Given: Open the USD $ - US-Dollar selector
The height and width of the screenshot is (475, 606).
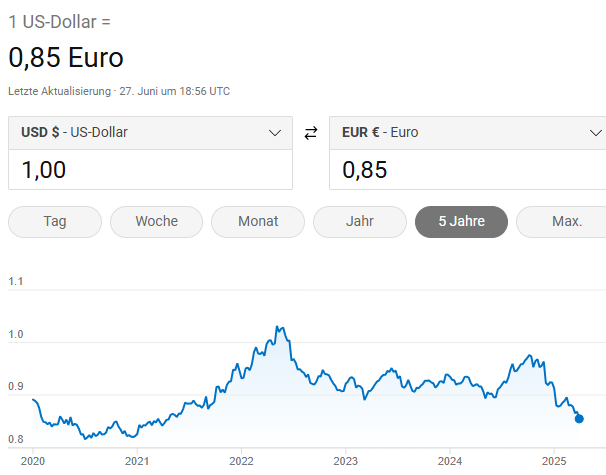Looking at the screenshot, I should [x=140, y=132].
